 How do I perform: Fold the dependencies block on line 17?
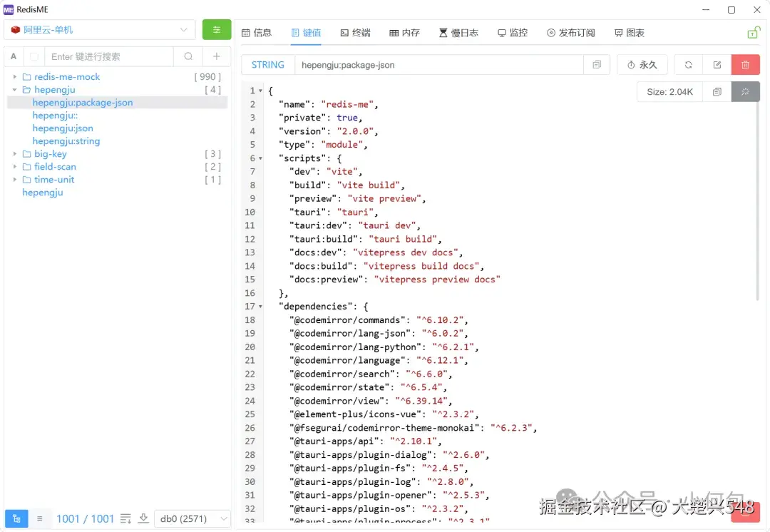[x=260, y=307]
